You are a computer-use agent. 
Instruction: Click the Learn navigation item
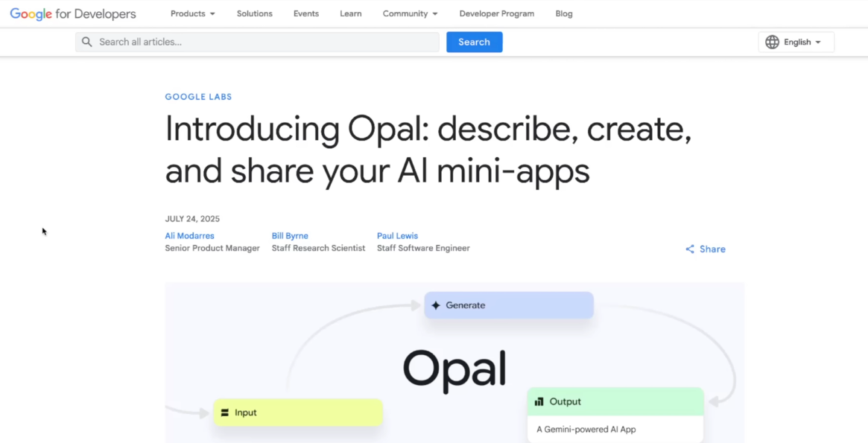point(350,13)
